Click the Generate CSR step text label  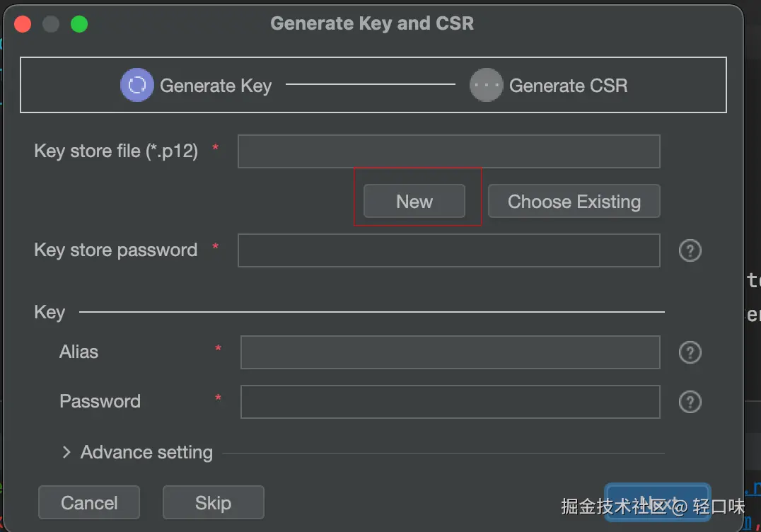point(568,86)
